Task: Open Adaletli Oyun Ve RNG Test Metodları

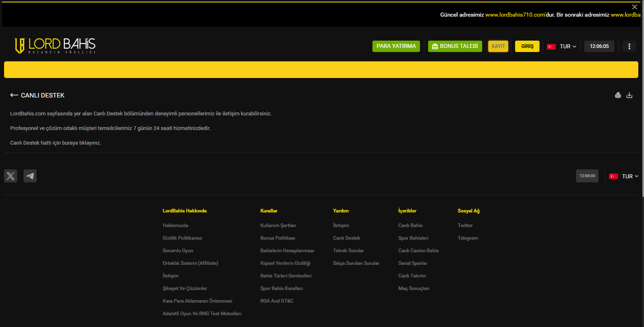Action: (202, 314)
